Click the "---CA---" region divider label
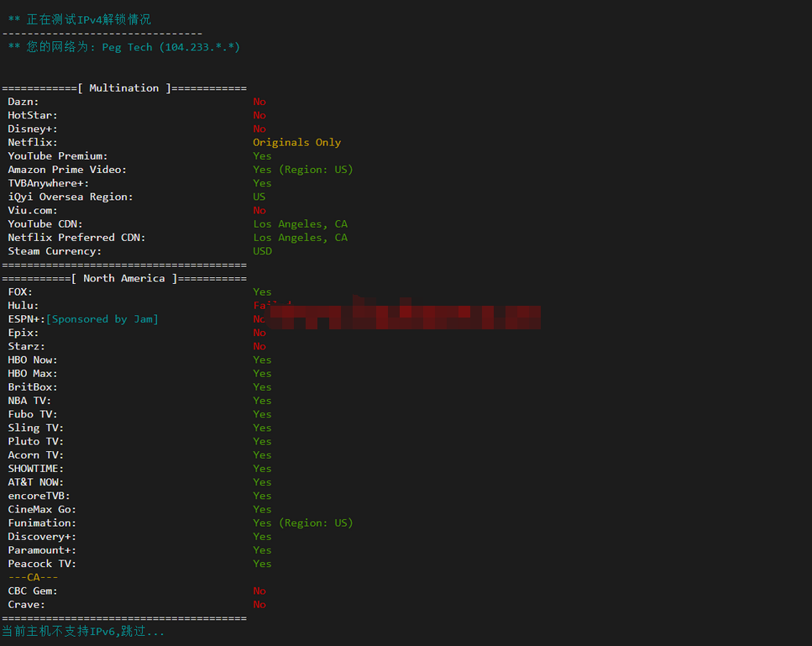This screenshot has height=646, width=812. (33, 577)
